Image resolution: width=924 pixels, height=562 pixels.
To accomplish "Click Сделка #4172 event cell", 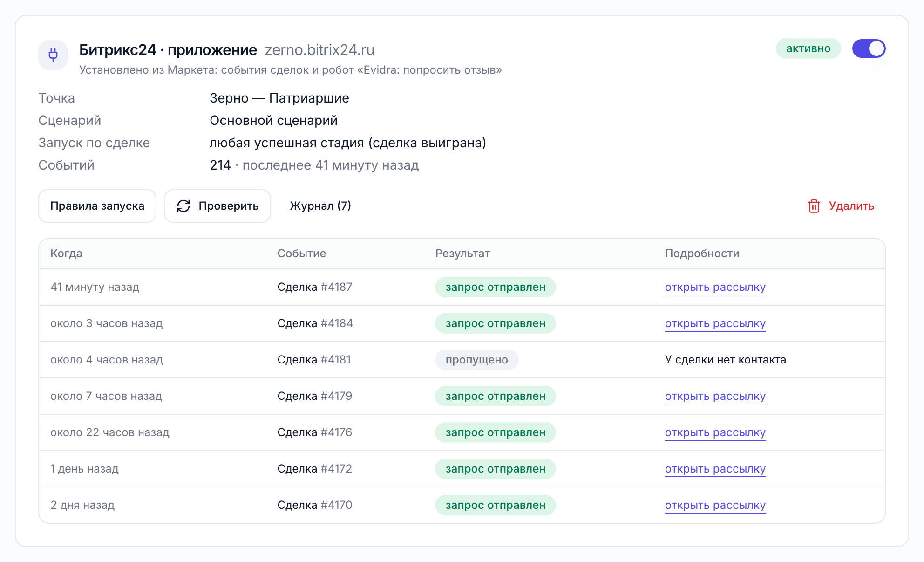I will click(x=315, y=469).
